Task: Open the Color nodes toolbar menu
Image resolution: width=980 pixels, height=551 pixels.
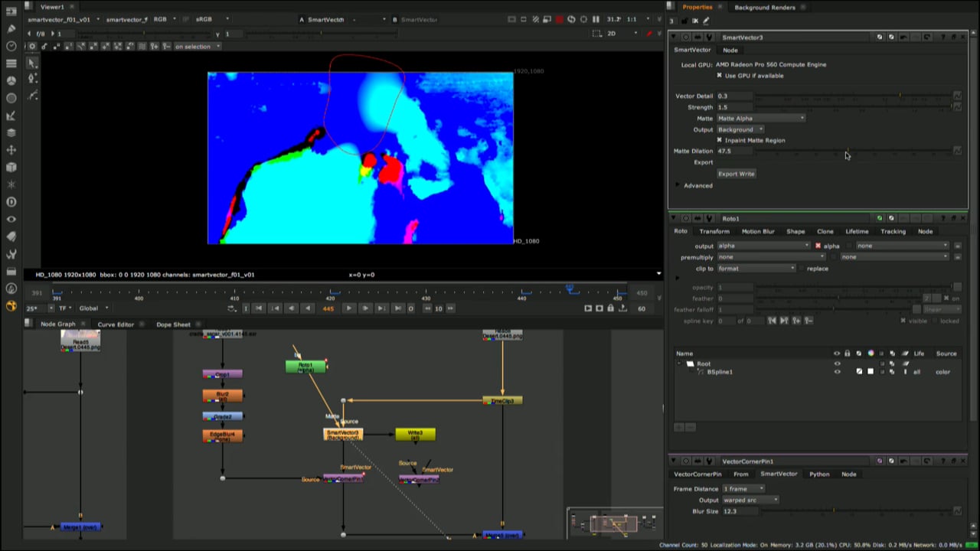Action: [11, 80]
